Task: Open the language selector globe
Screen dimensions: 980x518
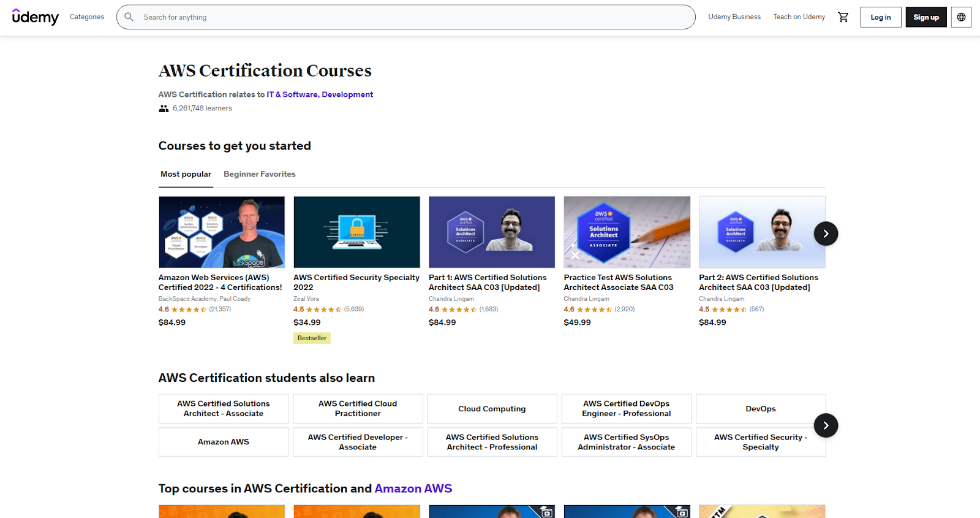Action: pos(961,17)
